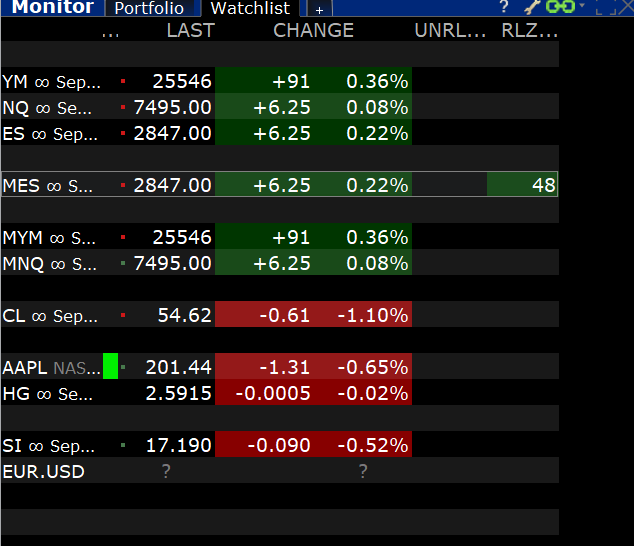The image size is (634, 546).
Task: Click the maximize panel corner-brackets icon
Action: tap(606, 7)
